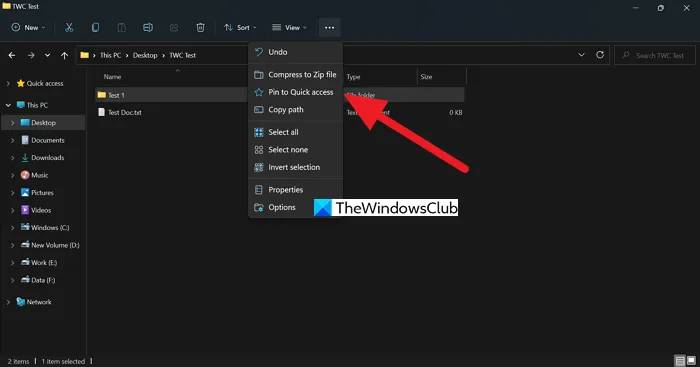Image resolution: width=700 pixels, height=367 pixels.
Task: Choose Compress to Zip file
Action: tap(295, 75)
